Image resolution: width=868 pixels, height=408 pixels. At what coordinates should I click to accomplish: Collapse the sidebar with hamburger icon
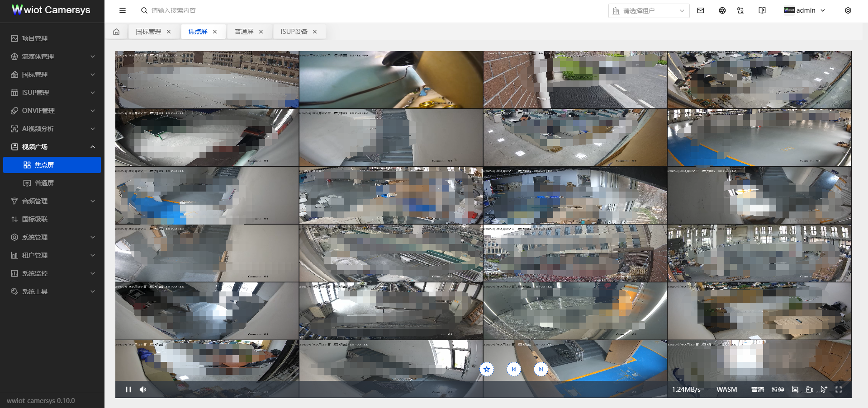pyautogui.click(x=123, y=10)
